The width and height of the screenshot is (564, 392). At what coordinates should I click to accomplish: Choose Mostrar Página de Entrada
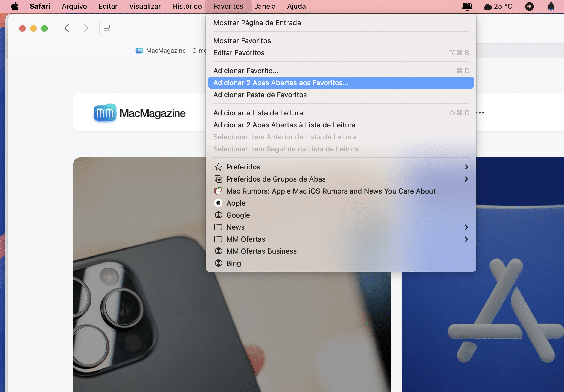[341, 23]
